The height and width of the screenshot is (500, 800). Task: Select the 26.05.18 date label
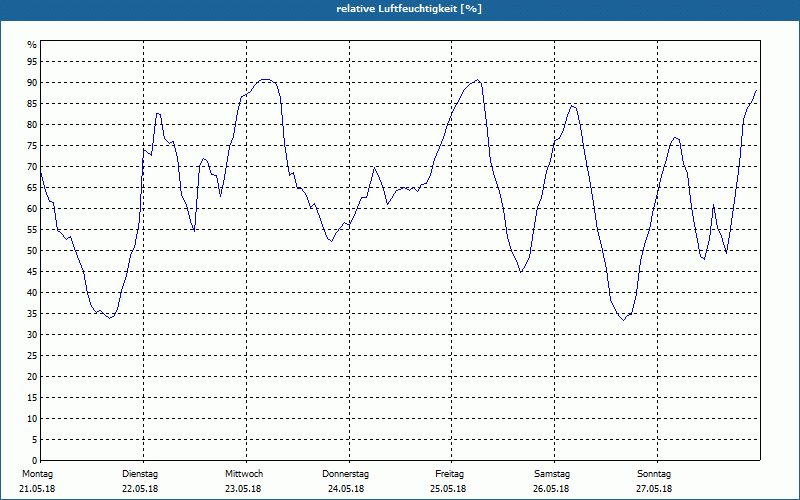pos(551,489)
